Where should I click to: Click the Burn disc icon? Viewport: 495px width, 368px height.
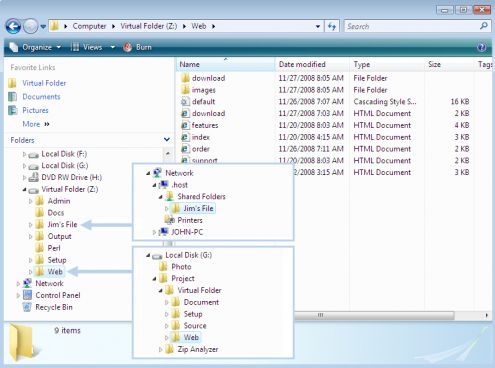[x=128, y=47]
